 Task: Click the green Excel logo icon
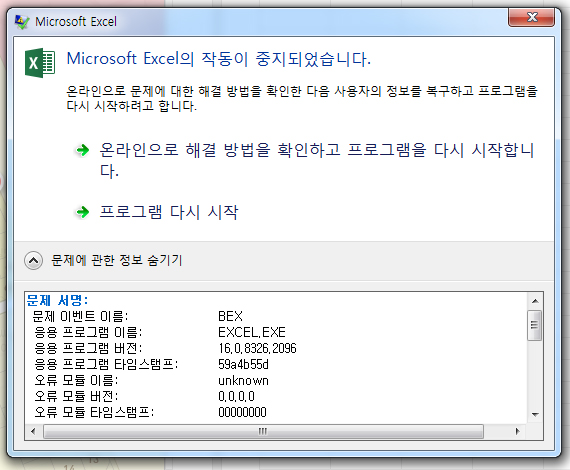[40, 63]
